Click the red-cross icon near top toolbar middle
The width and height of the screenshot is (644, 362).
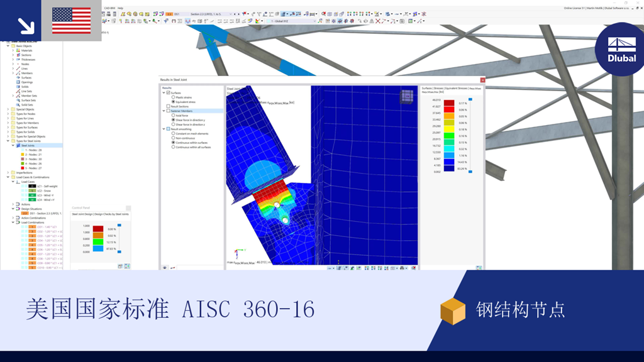pos(324,14)
